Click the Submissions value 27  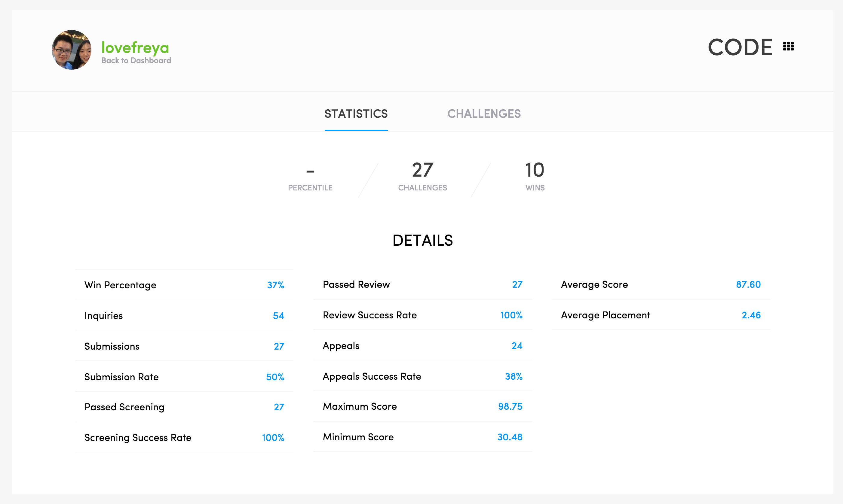(x=279, y=346)
